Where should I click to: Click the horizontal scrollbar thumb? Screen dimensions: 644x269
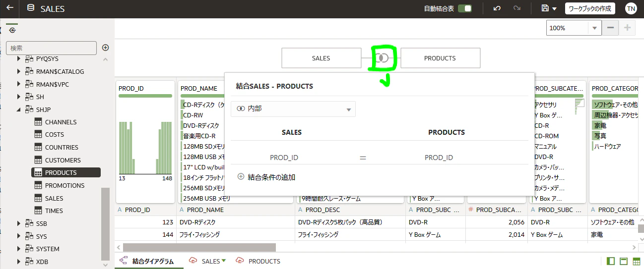(199, 247)
